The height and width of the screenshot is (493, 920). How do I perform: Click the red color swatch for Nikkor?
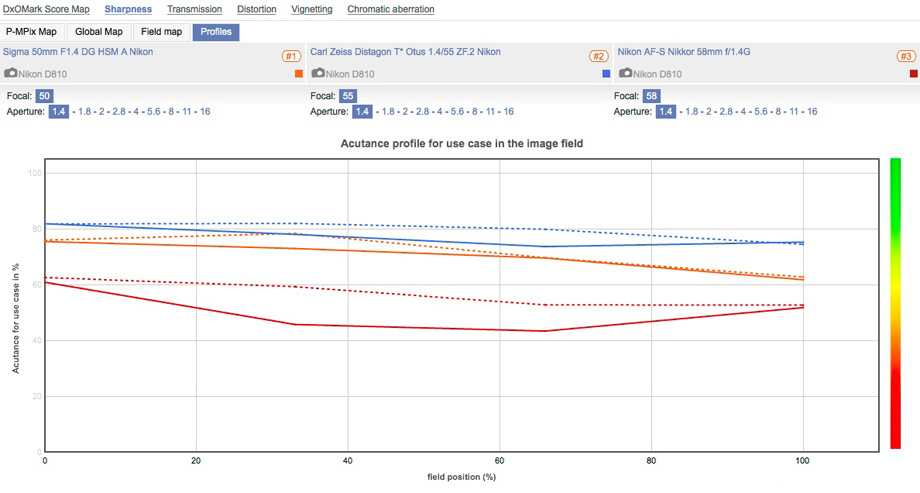click(914, 74)
